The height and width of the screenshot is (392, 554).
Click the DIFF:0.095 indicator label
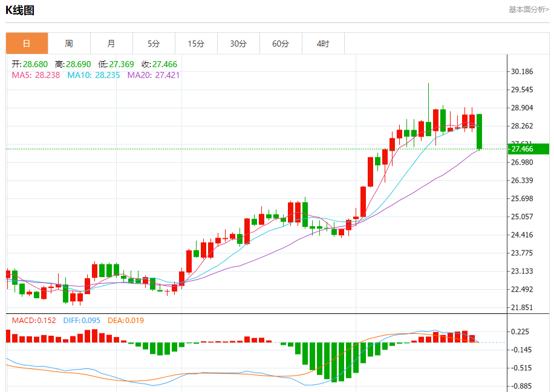tap(82, 321)
